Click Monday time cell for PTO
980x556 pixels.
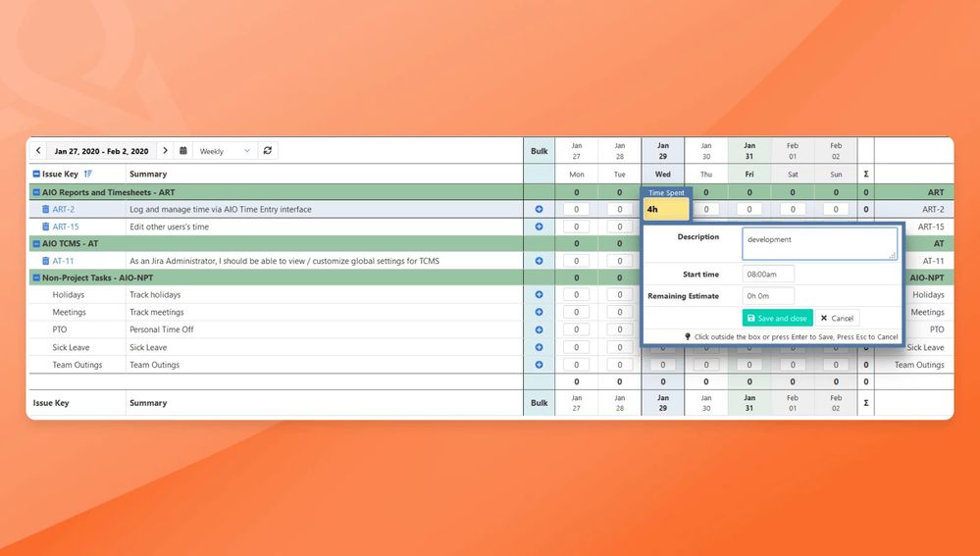[576, 329]
